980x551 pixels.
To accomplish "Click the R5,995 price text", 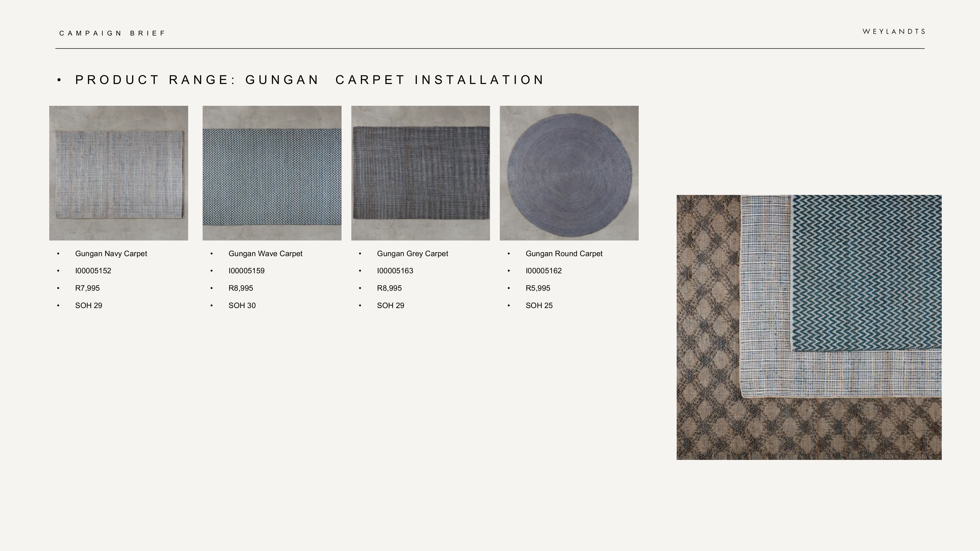I will pos(538,288).
